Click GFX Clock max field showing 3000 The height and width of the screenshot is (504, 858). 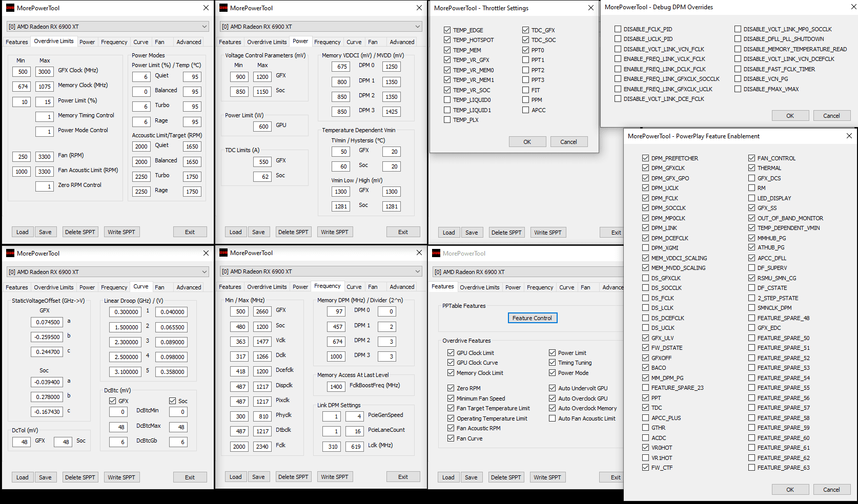(45, 72)
